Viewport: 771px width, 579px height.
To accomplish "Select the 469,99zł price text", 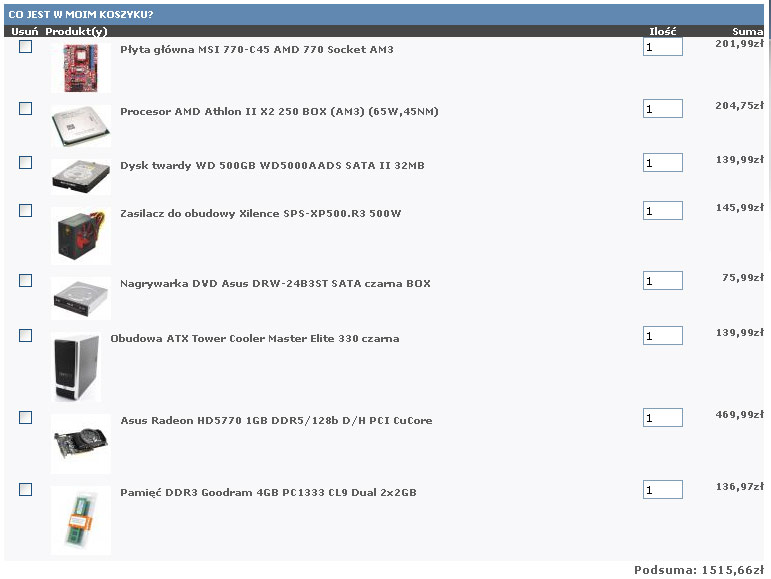I will point(740,415).
